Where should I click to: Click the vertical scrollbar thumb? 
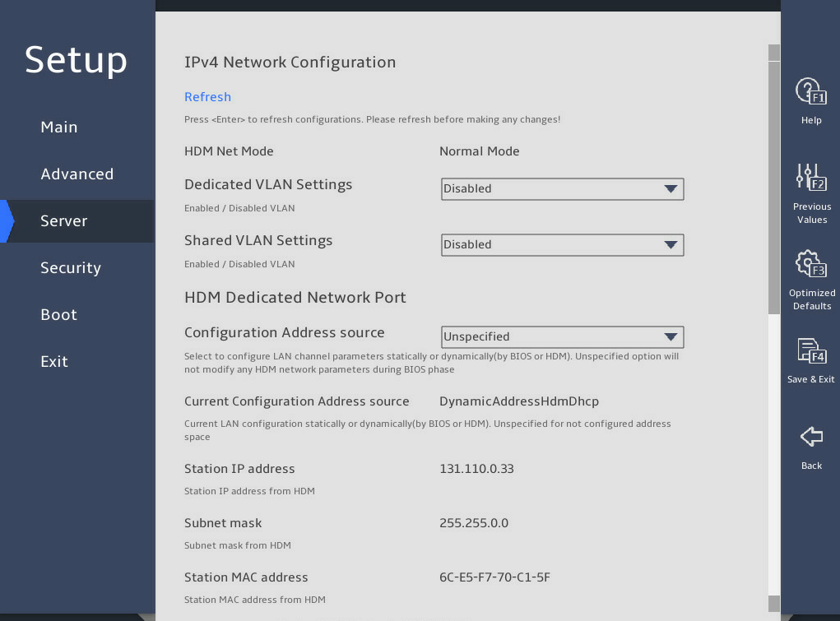click(x=774, y=188)
